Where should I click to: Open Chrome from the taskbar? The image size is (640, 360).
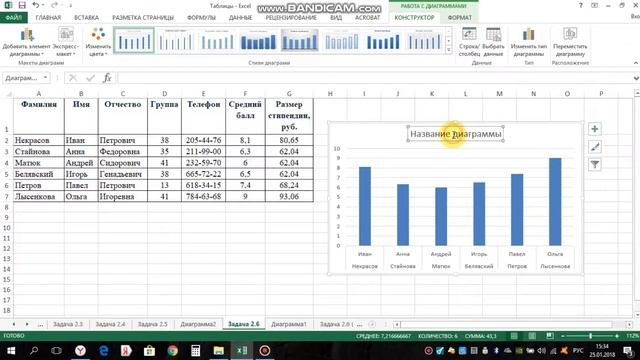[x=172, y=351]
